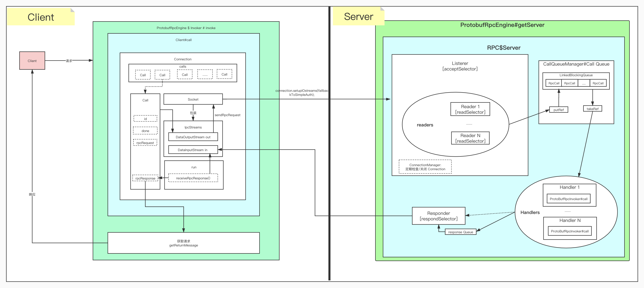Click the dashed rpcResponse box
The width and height of the screenshot is (644, 288).
tap(145, 178)
